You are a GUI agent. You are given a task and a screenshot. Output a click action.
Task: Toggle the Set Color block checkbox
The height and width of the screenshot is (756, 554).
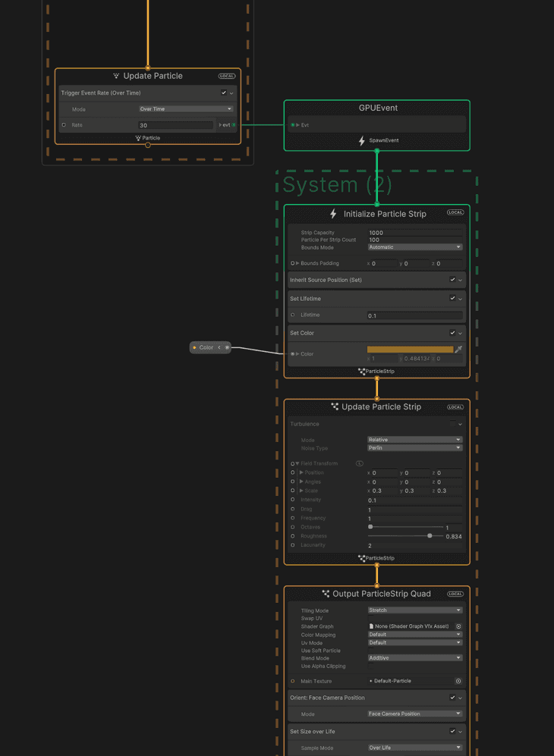click(452, 333)
